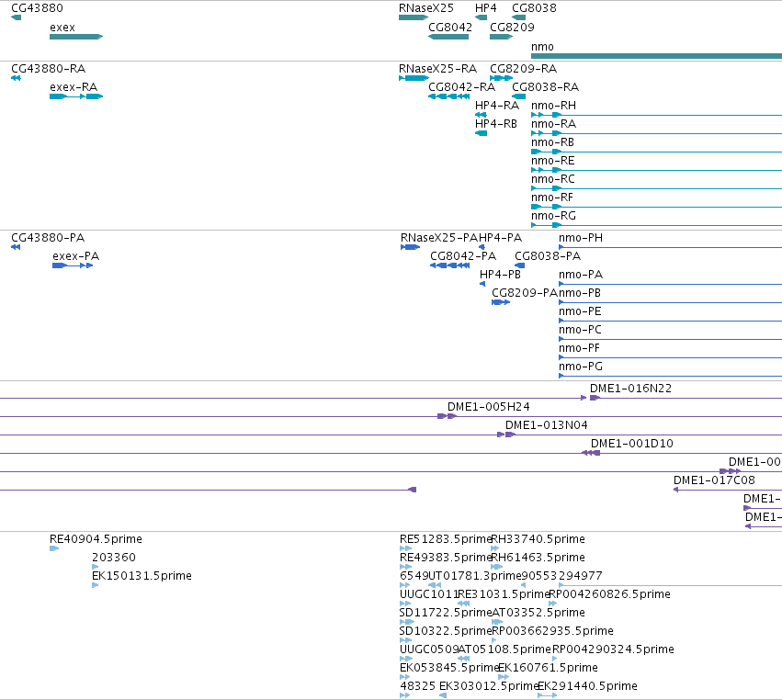The image size is (782, 700).
Task: Select EST EK053845.5prime label
Action: pyautogui.click(x=449, y=668)
